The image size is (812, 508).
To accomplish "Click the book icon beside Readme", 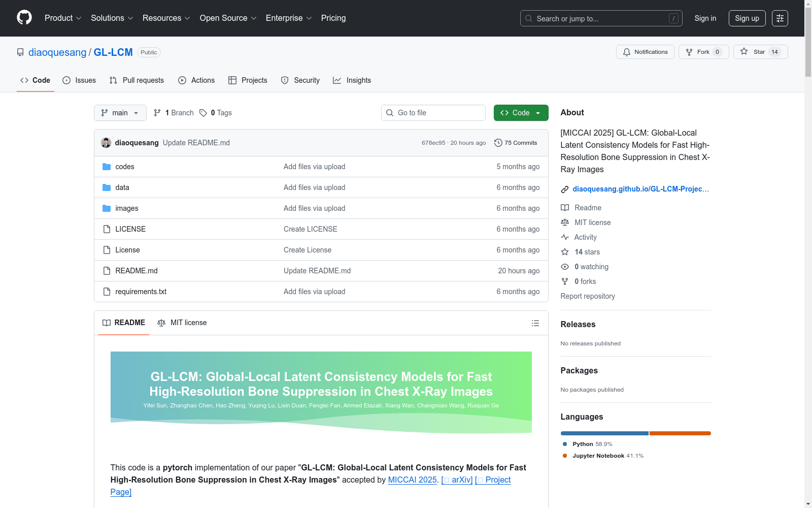I will click(565, 208).
